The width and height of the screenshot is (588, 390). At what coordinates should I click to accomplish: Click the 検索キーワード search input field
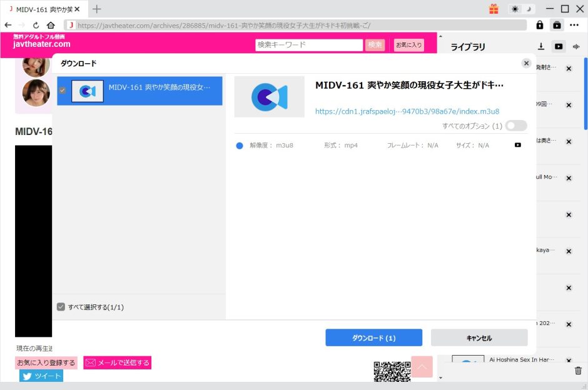(308, 45)
